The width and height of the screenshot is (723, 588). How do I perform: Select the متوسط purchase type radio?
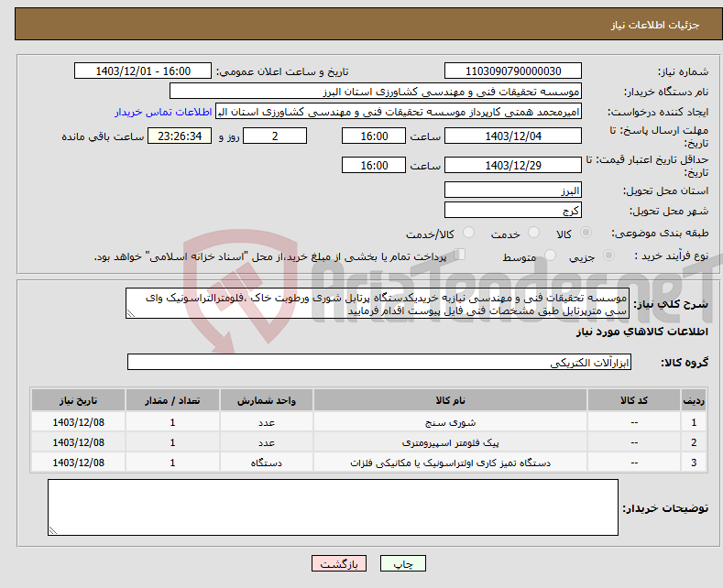click(x=550, y=256)
